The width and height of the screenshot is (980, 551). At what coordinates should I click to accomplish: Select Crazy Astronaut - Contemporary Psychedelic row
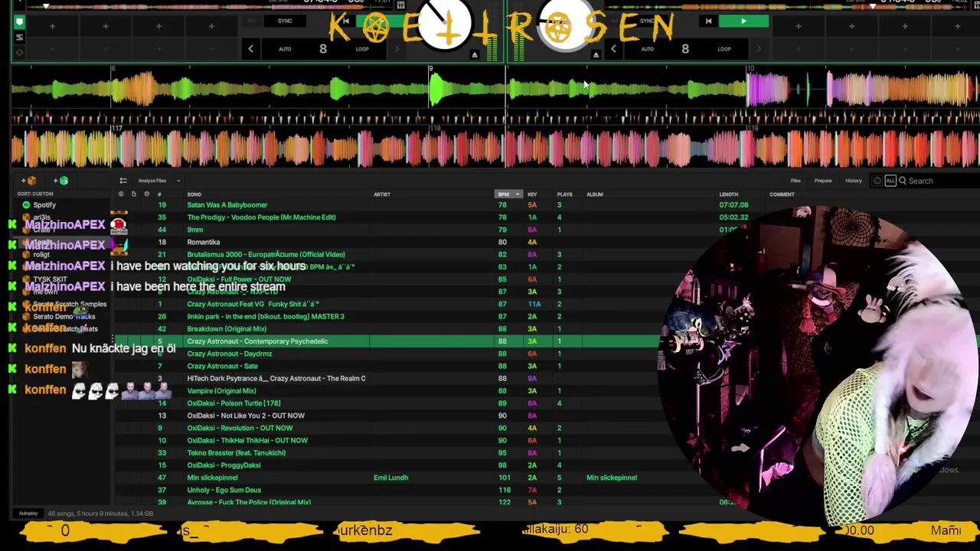coord(387,341)
